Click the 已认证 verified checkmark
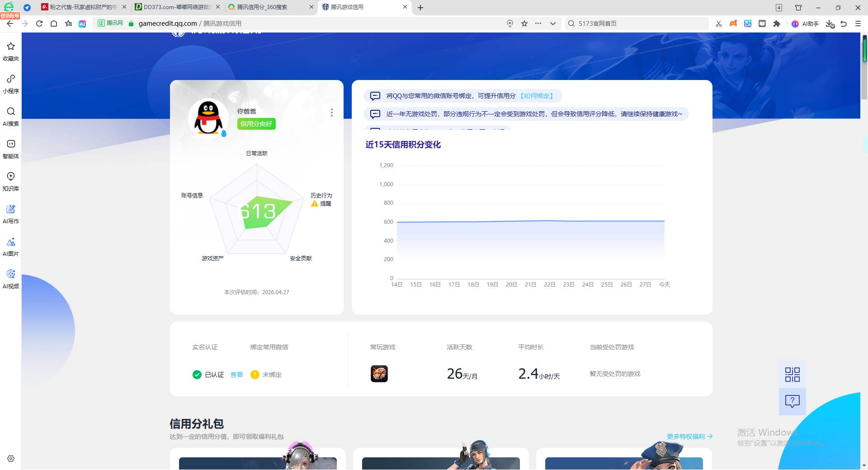868x470 pixels. click(x=197, y=375)
